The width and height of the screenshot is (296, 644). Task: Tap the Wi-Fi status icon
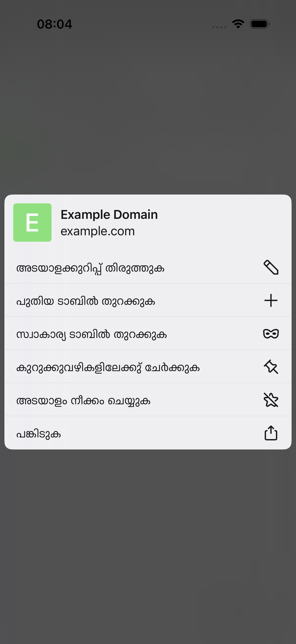(x=238, y=24)
